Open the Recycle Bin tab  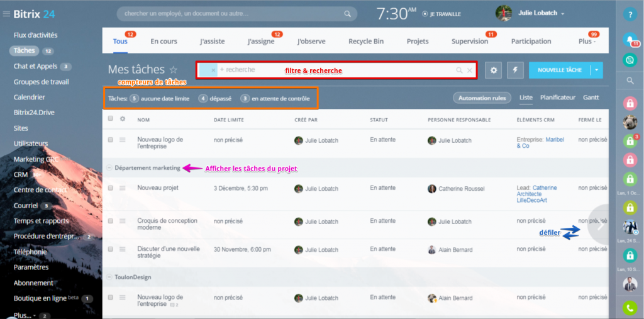[367, 41]
